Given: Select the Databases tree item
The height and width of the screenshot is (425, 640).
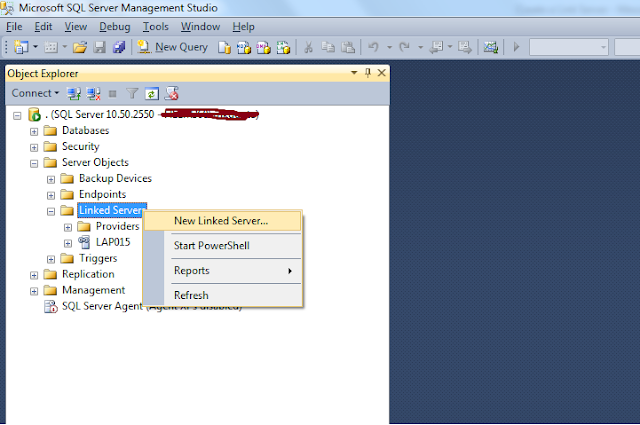Looking at the screenshot, I should click(85, 131).
